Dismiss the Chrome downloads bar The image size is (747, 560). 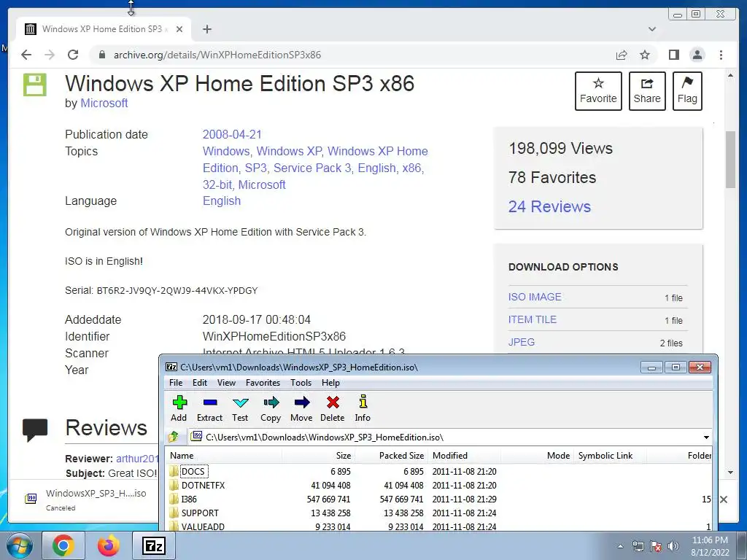point(724,499)
